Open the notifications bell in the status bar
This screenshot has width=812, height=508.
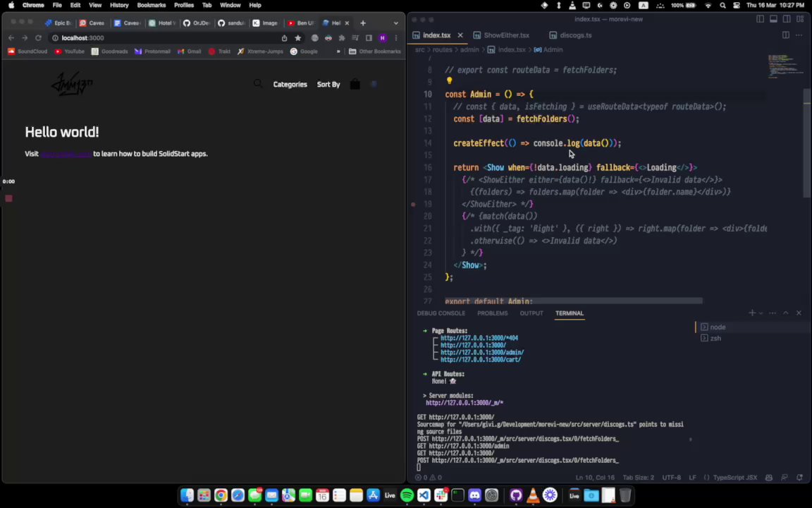click(799, 478)
